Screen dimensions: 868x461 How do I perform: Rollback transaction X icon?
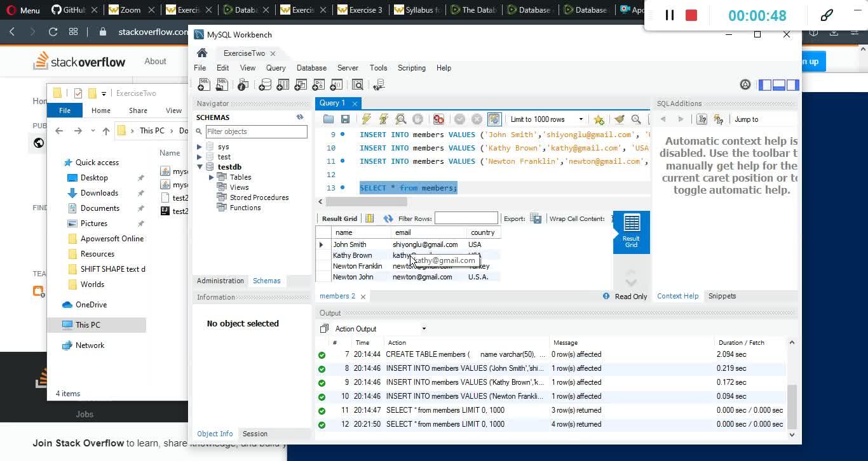click(x=477, y=119)
